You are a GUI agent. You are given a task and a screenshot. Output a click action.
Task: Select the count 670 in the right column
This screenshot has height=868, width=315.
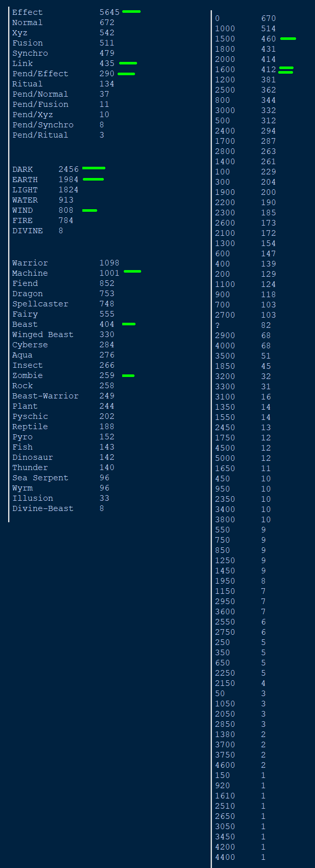[x=268, y=18]
